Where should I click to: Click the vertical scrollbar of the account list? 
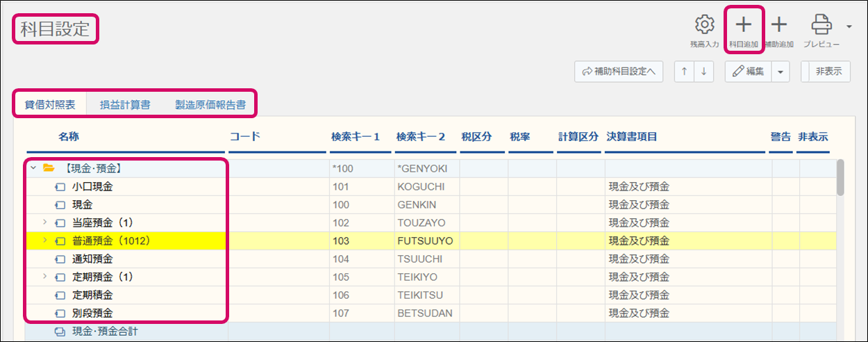click(840, 179)
